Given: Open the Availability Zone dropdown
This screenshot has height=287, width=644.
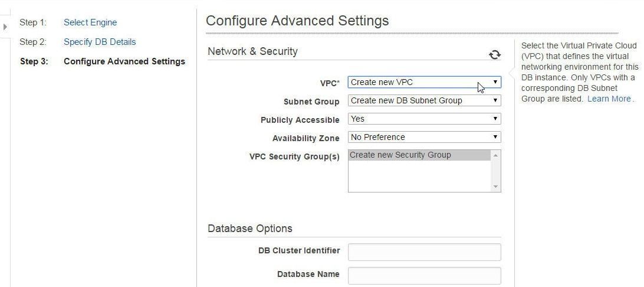Looking at the screenshot, I should (x=424, y=137).
